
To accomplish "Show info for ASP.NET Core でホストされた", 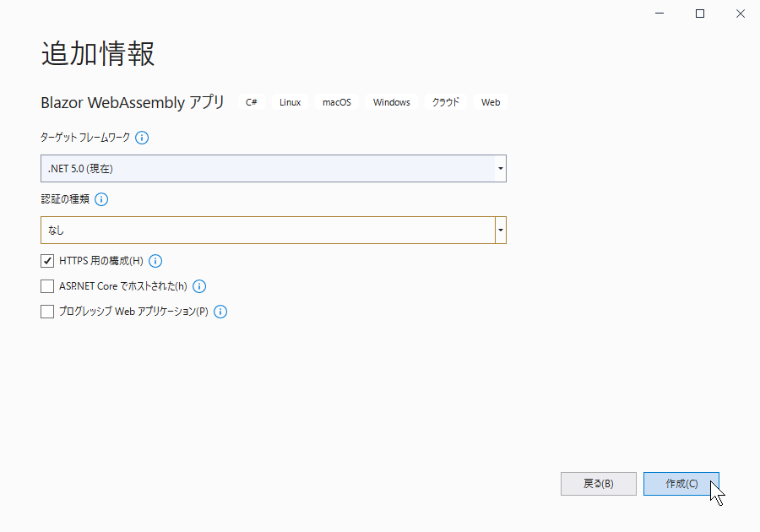I will (x=199, y=286).
